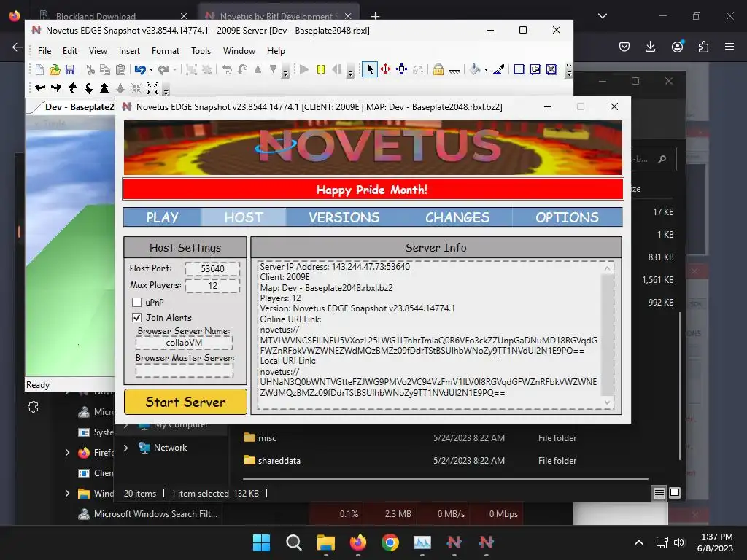This screenshot has height=560, width=747.
Task: Open the Edit menu
Action: pyautogui.click(x=69, y=50)
